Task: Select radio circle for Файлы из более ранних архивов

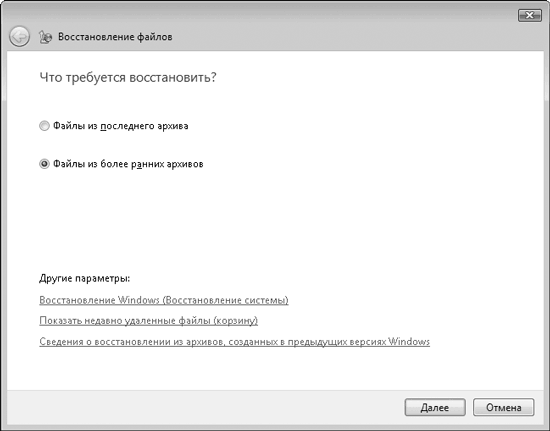Action: click(x=44, y=164)
